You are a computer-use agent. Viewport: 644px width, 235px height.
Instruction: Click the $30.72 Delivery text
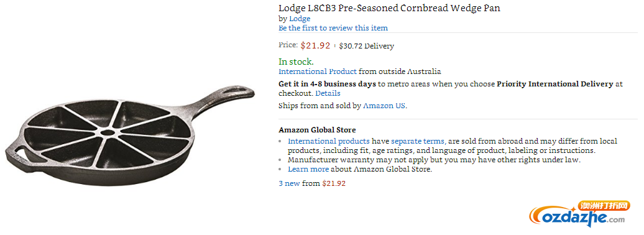point(366,46)
